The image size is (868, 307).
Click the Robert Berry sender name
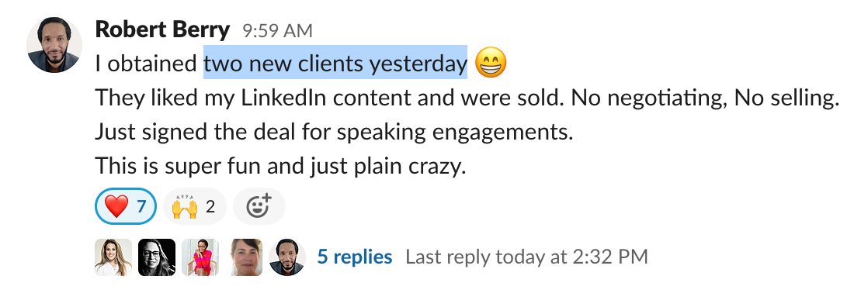click(x=162, y=30)
